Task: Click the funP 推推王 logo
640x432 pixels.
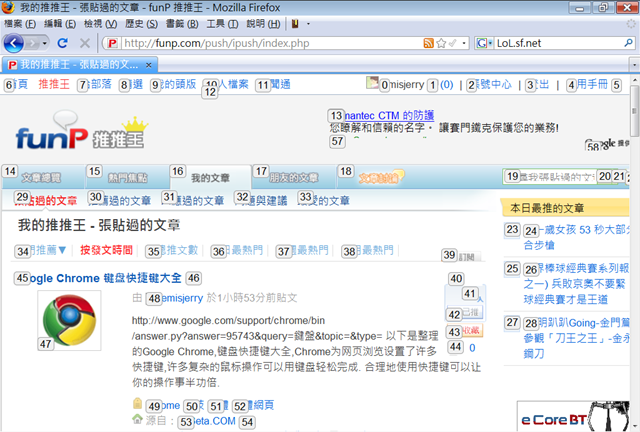Action: click(81, 131)
